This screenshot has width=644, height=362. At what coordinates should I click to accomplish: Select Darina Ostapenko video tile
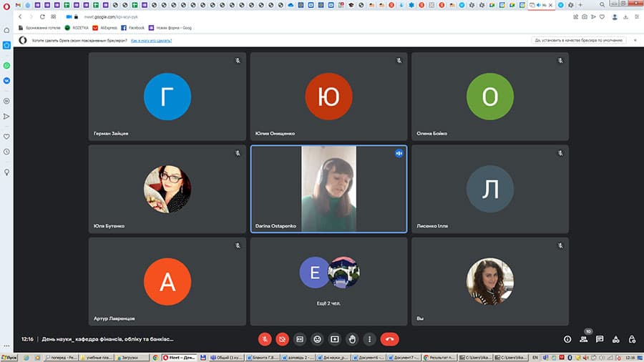328,189
